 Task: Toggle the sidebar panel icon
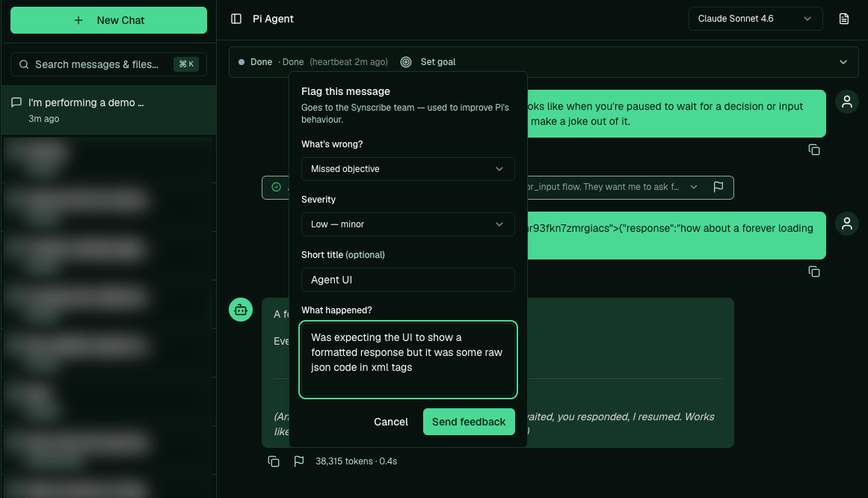(x=236, y=19)
